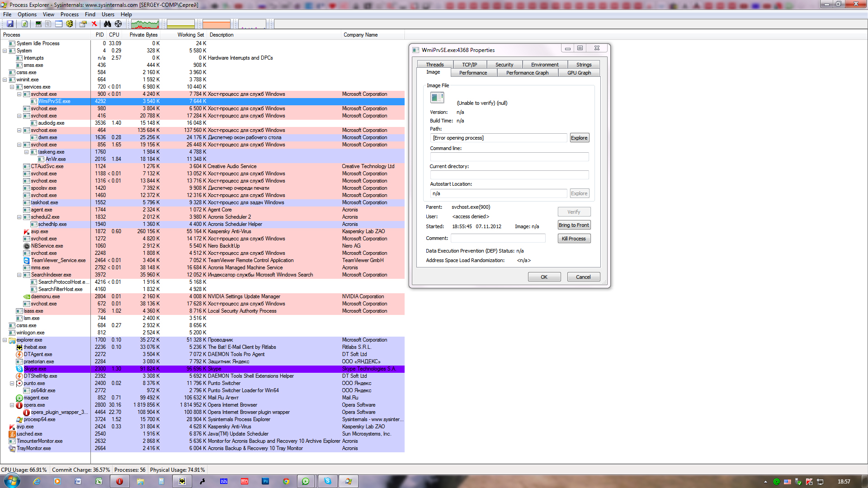Click the Kaspersky tray icon
This screenshot has width=868, height=488.
[x=809, y=482]
